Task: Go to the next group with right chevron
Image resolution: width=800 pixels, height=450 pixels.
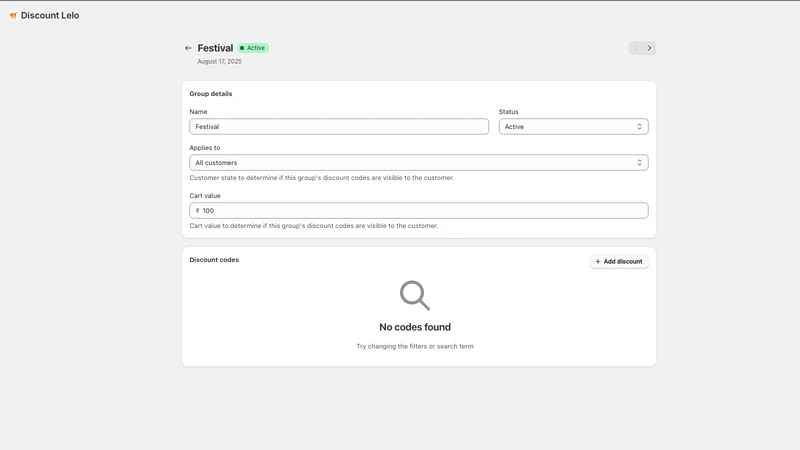Action: pyautogui.click(x=649, y=48)
